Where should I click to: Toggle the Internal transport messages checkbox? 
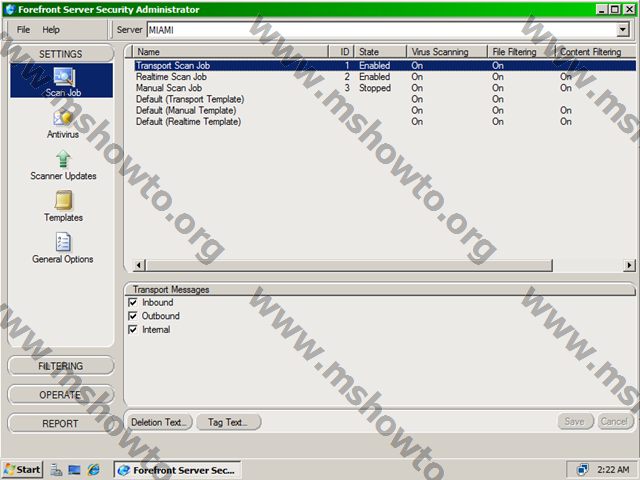pyautogui.click(x=133, y=329)
